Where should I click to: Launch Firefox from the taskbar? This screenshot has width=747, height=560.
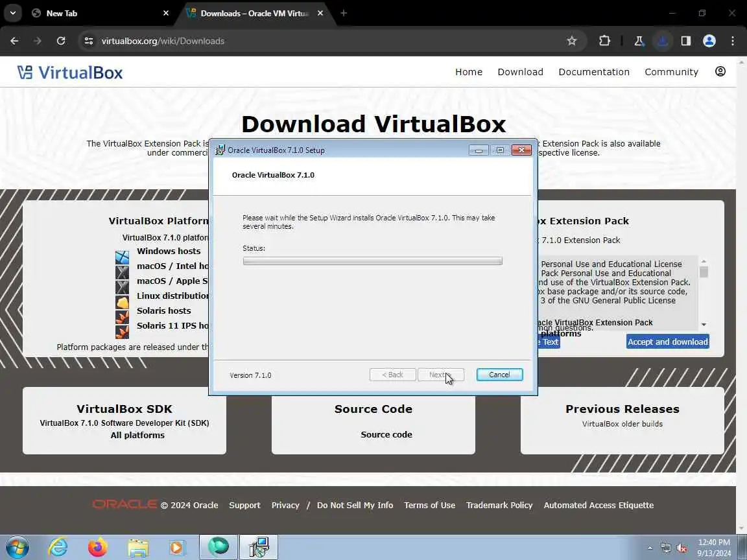tap(98, 548)
